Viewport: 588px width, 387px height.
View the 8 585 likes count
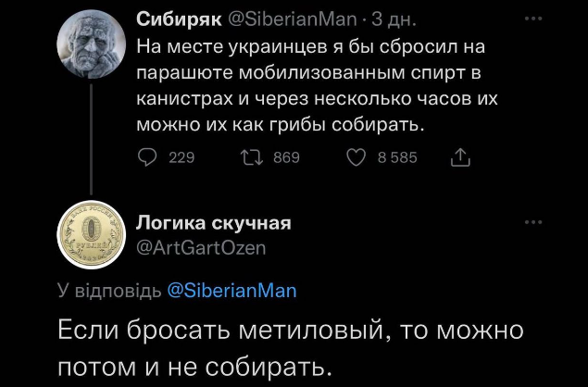[x=398, y=158]
